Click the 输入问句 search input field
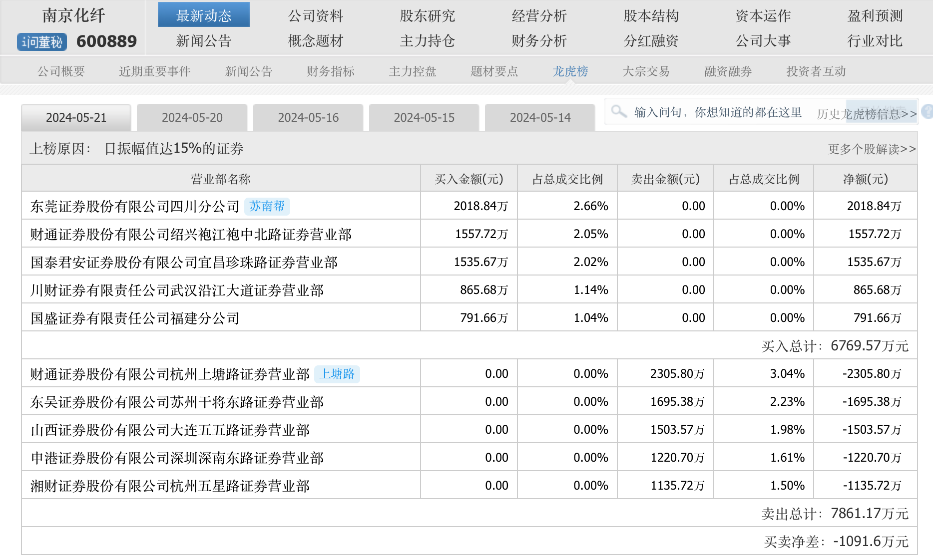 click(x=717, y=112)
